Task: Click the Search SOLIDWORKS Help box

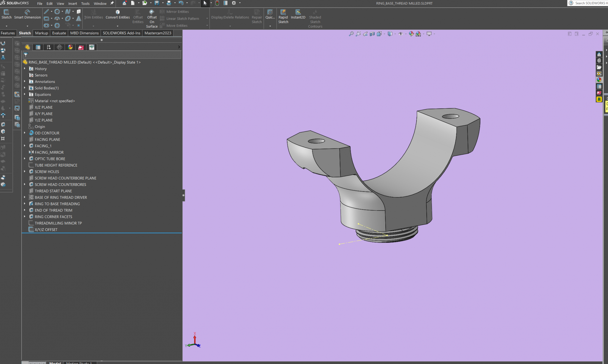Action: [588, 3]
